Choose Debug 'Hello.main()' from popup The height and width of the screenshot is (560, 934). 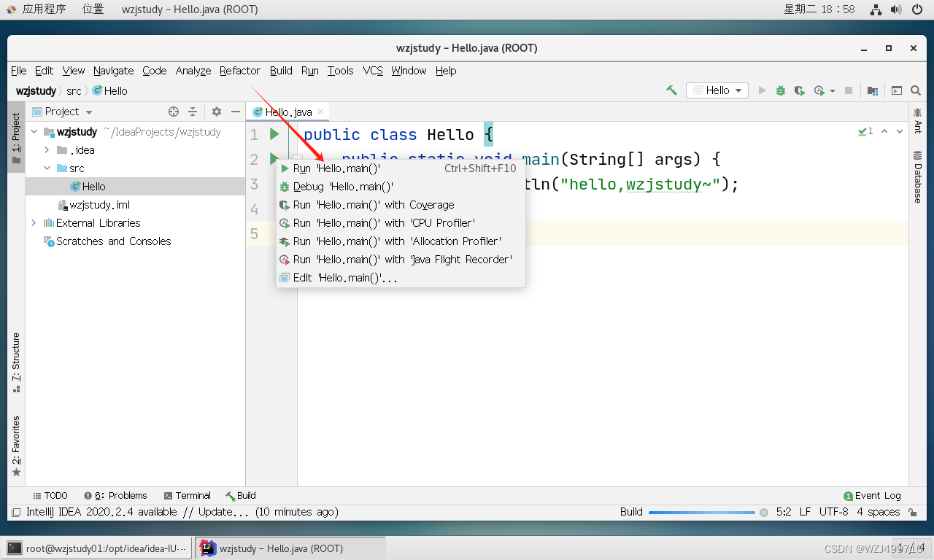tap(401, 187)
